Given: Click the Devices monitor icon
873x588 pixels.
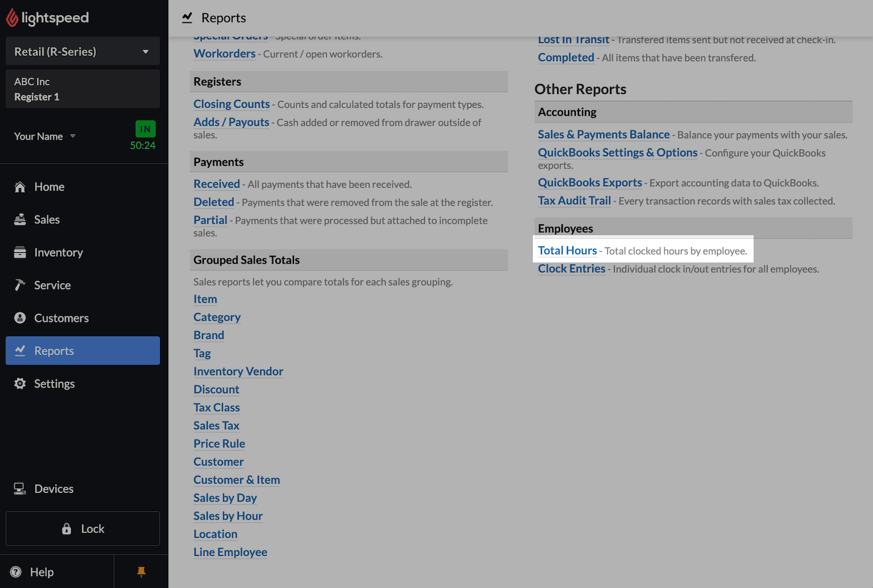Looking at the screenshot, I should 20,489.
